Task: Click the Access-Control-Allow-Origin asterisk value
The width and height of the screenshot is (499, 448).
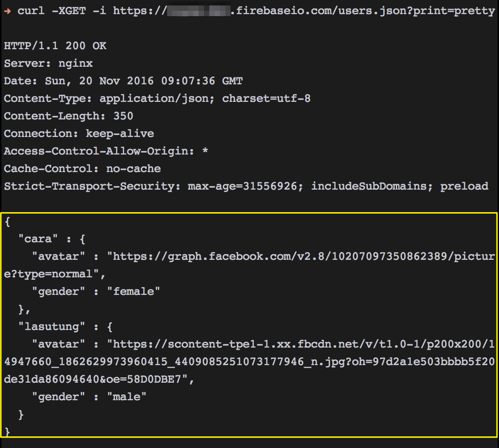Action: point(205,150)
